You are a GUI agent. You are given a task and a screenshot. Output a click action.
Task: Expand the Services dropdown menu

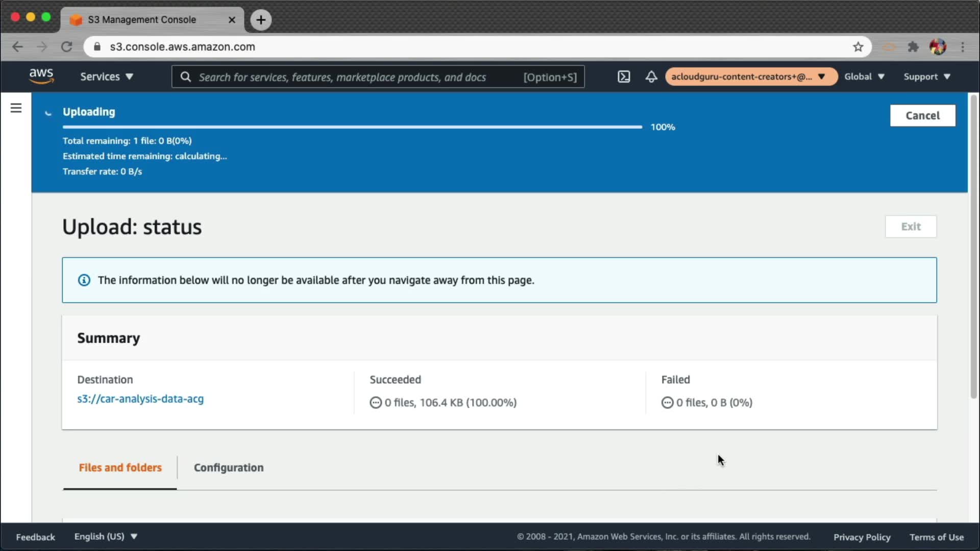(x=106, y=77)
